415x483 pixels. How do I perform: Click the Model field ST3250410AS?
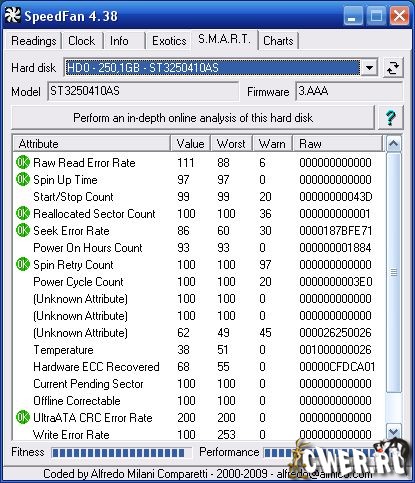(x=143, y=91)
